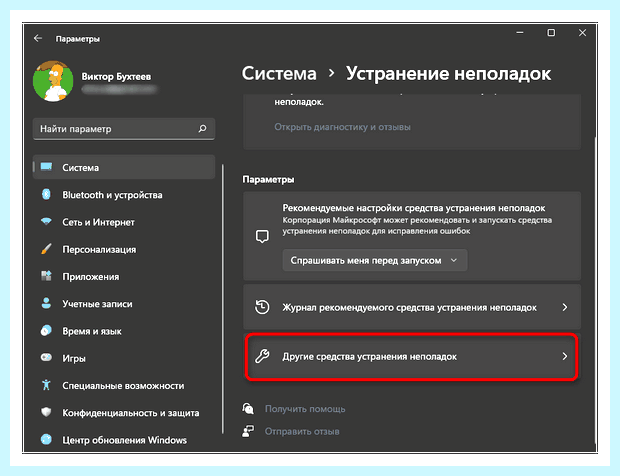
Task: Open the Виктор Бухтеев profile avatar
Action: point(53,81)
